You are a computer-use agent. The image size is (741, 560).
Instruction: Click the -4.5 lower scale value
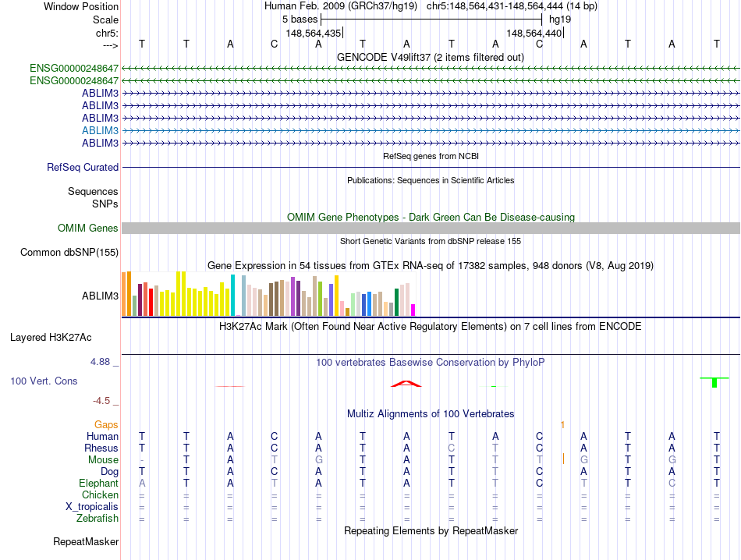click(101, 401)
